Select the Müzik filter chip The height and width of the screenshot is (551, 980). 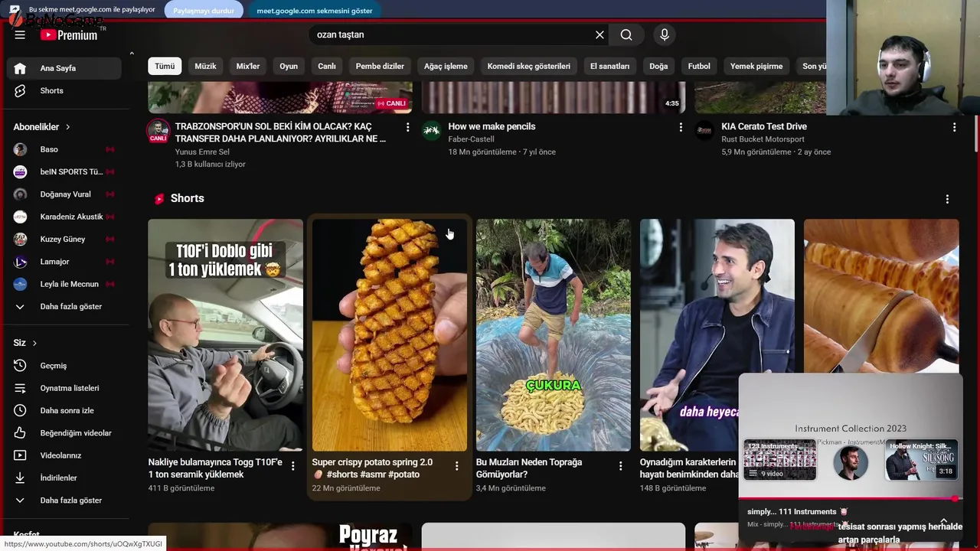(x=205, y=67)
